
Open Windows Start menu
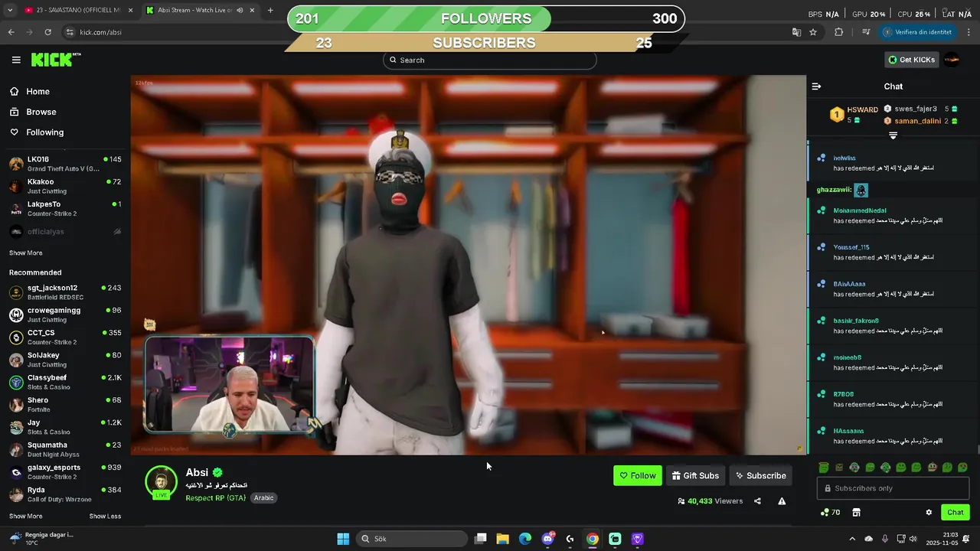pyautogui.click(x=343, y=539)
